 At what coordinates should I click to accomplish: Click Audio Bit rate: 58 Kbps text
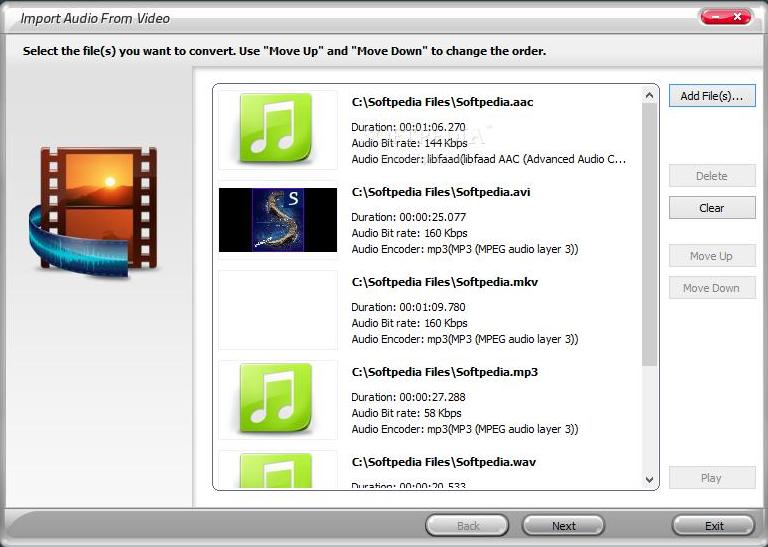pyautogui.click(x=407, y=413)
